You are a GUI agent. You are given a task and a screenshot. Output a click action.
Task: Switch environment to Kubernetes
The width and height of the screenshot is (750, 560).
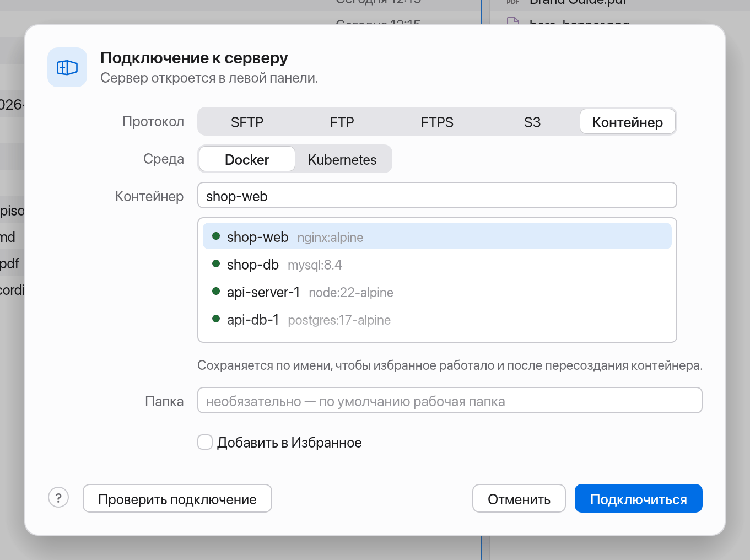click(342, 159)
